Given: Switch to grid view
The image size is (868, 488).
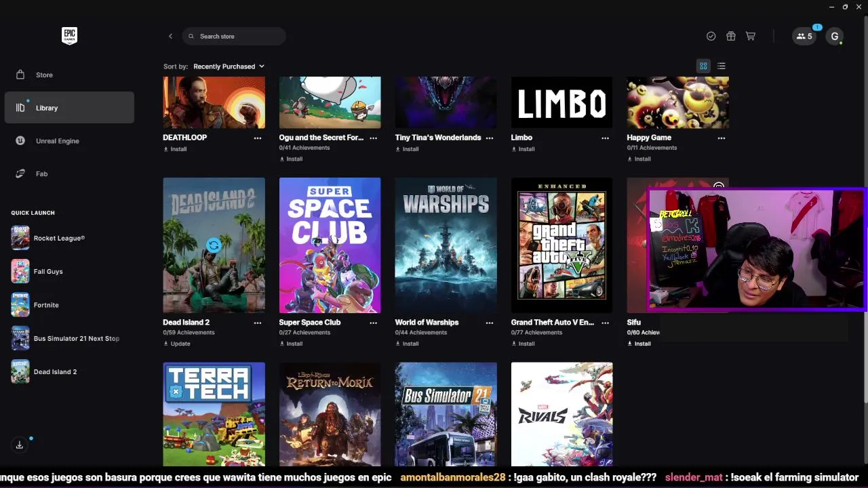Looking at the screenshot, I should pyautogui.click(x=703, y=66).
